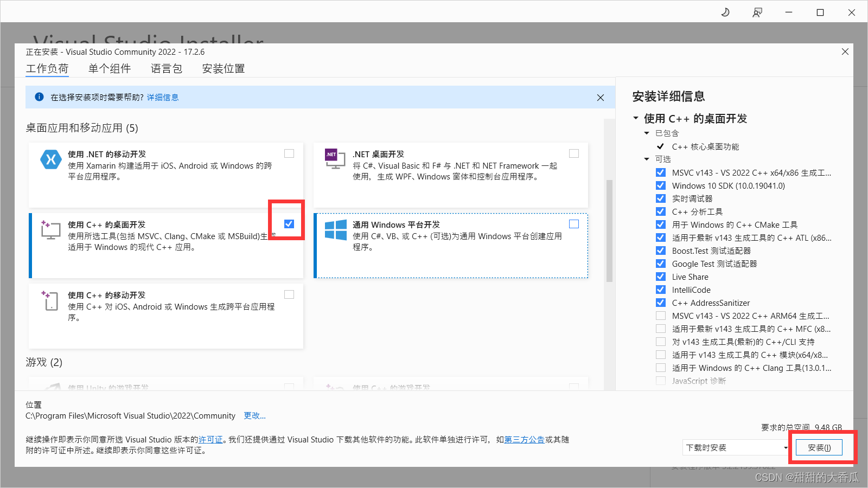This screenshot has height=488, width=868.
Task: Click the C++ mobile development phone icon
Action: [x=50, y=300]
